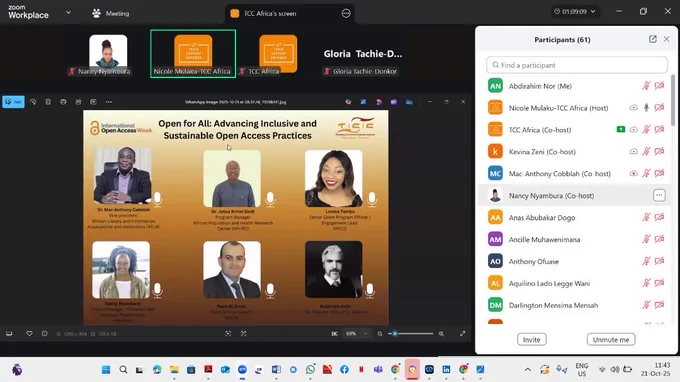Click the Photos zoom slider handle

pyautogui.click(x=395, y=333)
